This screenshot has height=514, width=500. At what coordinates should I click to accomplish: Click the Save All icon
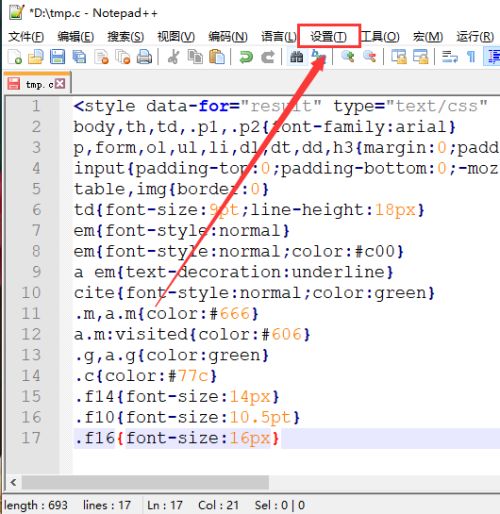pos(79,57)
